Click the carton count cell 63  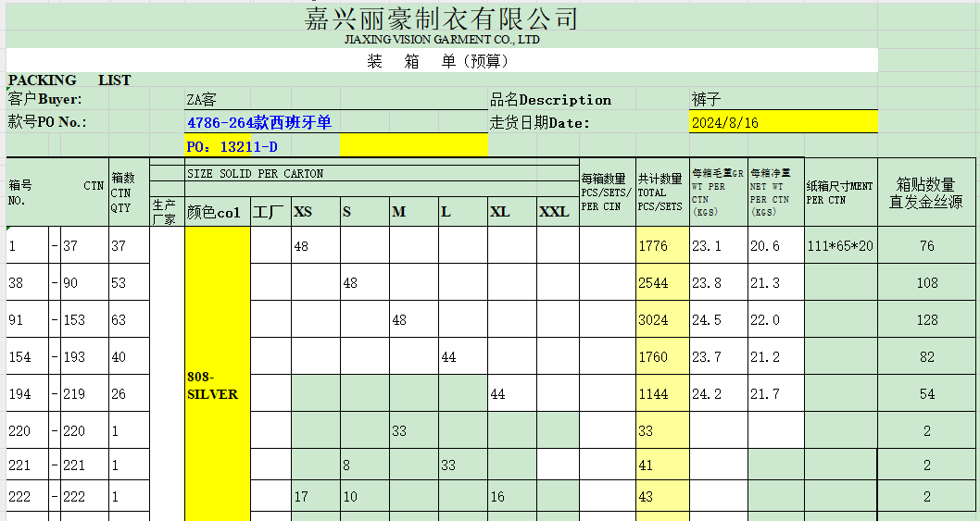coord(118,320)
